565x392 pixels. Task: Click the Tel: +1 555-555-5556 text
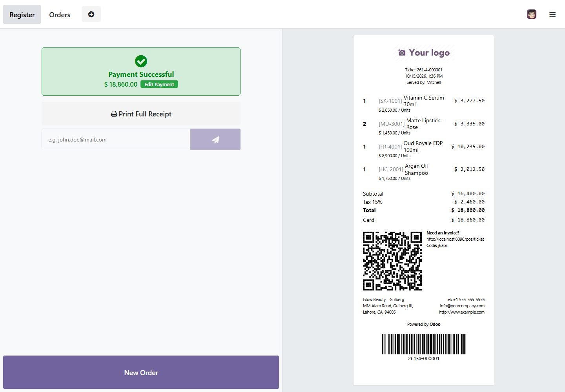[x=465, y=299]
